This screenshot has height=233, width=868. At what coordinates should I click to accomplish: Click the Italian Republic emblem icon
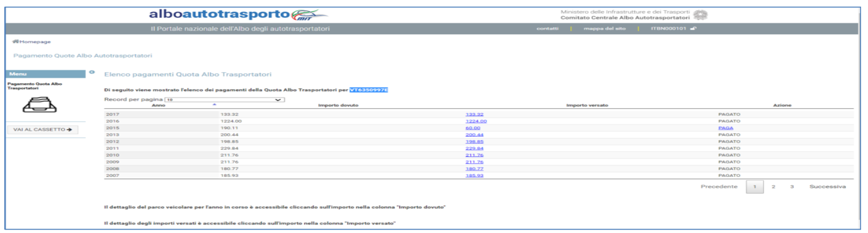pos(700,15)
